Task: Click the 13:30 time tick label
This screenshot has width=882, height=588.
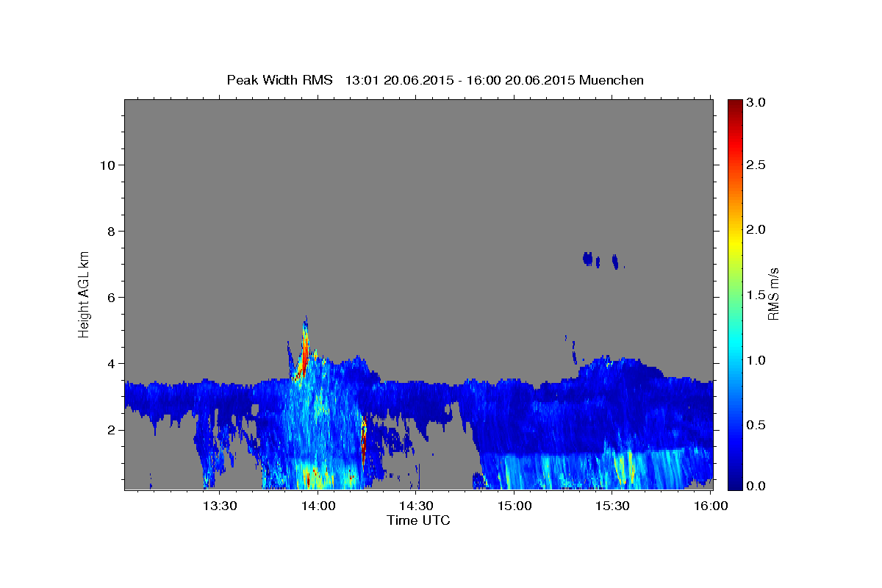Action: point(219,506)
